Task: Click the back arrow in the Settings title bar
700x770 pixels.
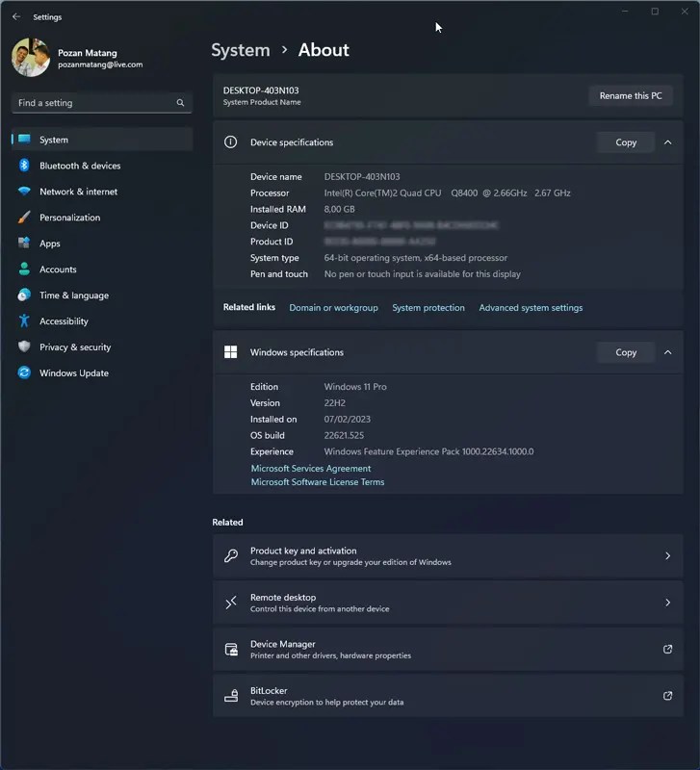Action: (16, 16)
